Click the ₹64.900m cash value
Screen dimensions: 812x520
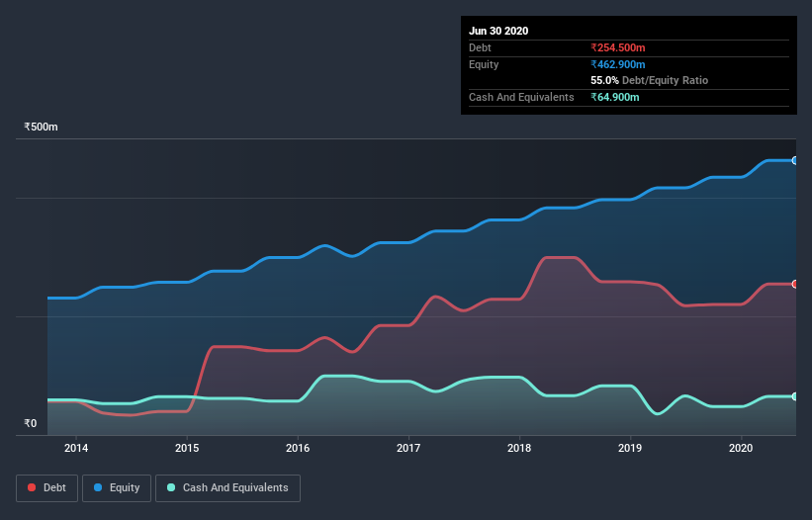(x=615, y=97)
